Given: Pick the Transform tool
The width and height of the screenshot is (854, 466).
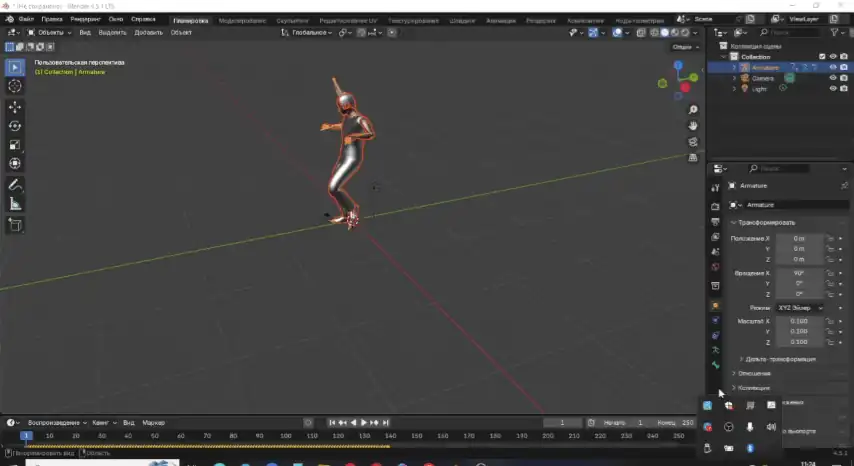Looking at the screenshot, I should click(15, 163).
